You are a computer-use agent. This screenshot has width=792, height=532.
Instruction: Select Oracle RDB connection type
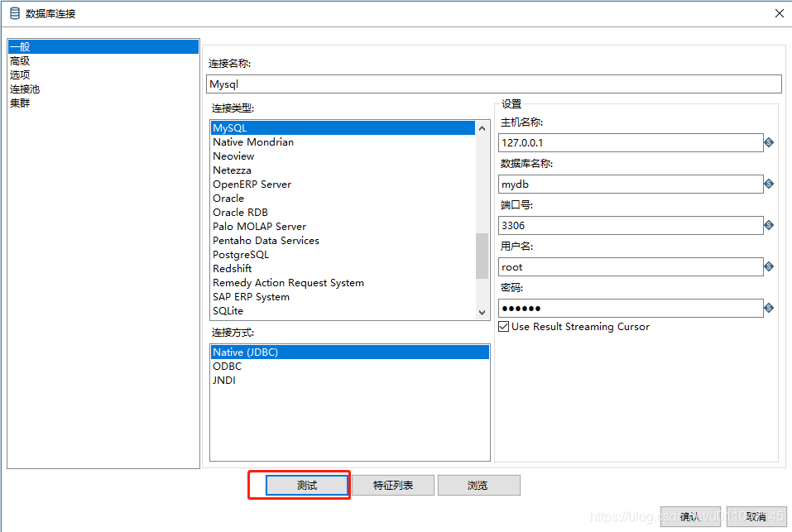point(343,213)
